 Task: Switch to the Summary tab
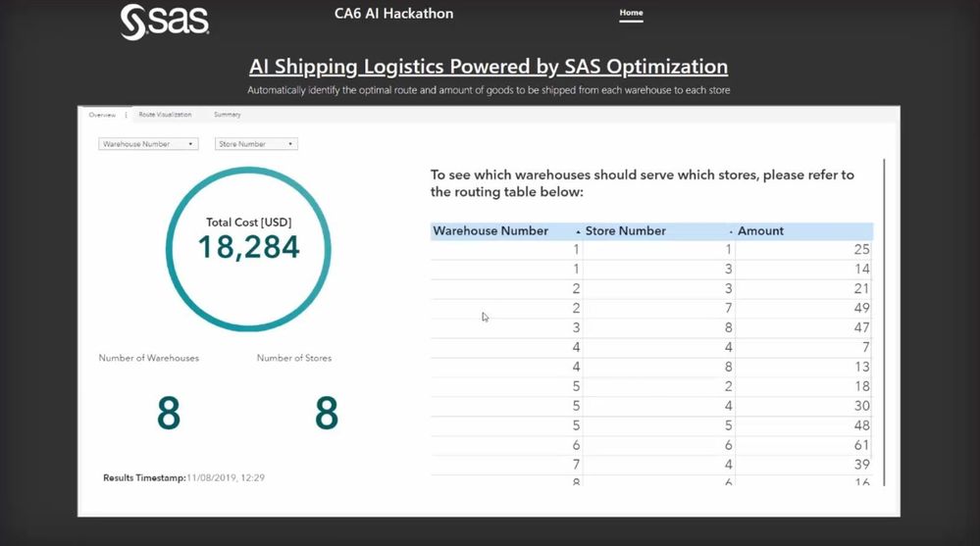tap(227, 115)
